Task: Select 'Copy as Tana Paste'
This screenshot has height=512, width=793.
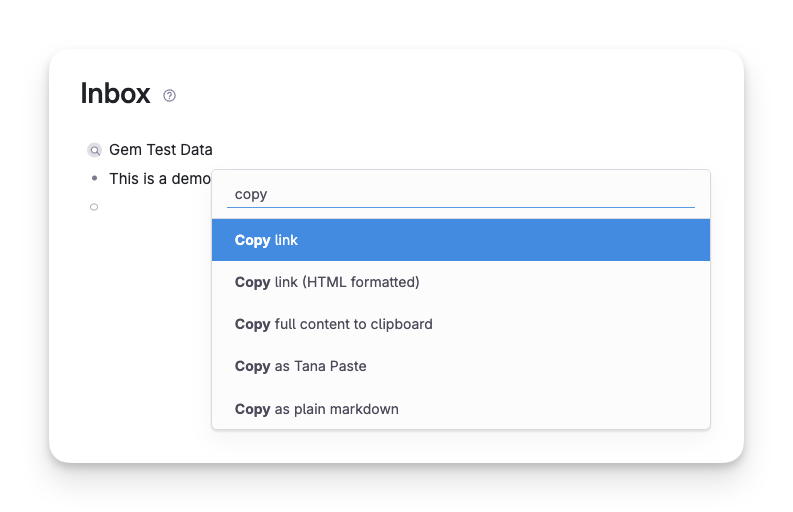Action: coord(300,366)
